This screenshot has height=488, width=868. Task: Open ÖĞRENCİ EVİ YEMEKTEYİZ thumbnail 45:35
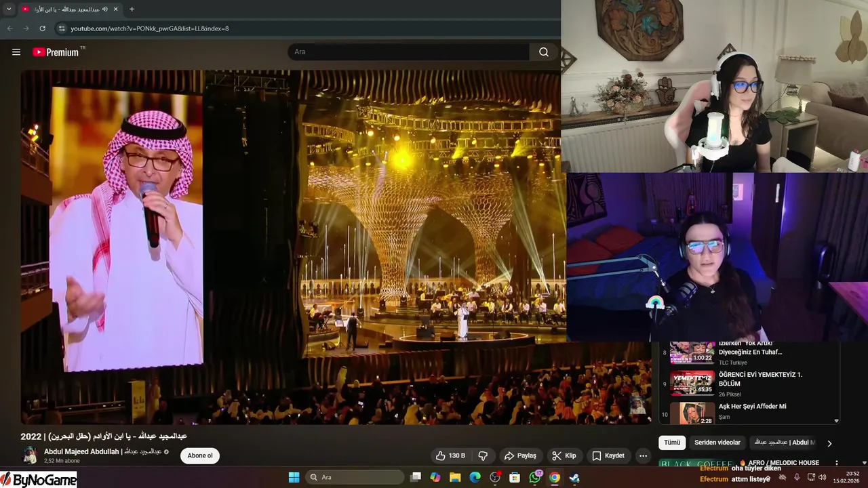click(692, 382)
